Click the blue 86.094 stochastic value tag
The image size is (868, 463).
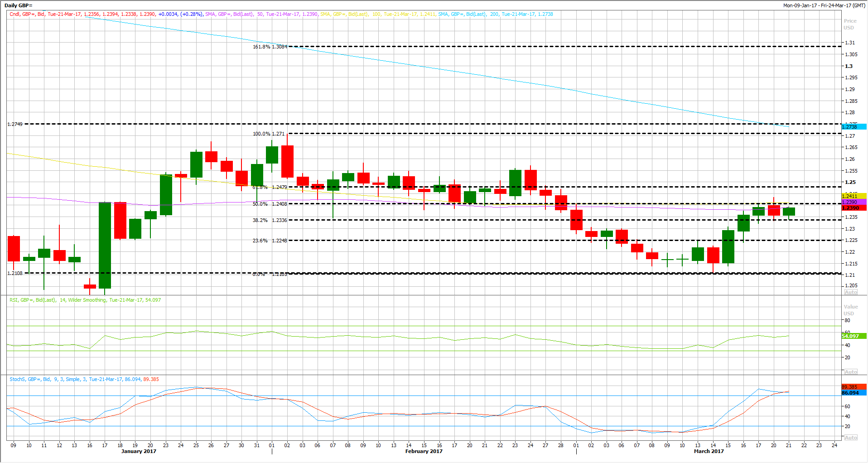(854, 393)
